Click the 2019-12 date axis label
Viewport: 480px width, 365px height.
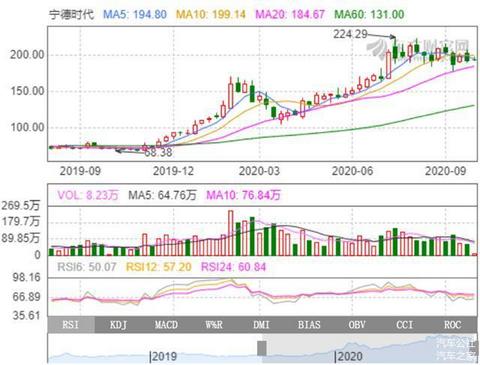coord(173,171)
